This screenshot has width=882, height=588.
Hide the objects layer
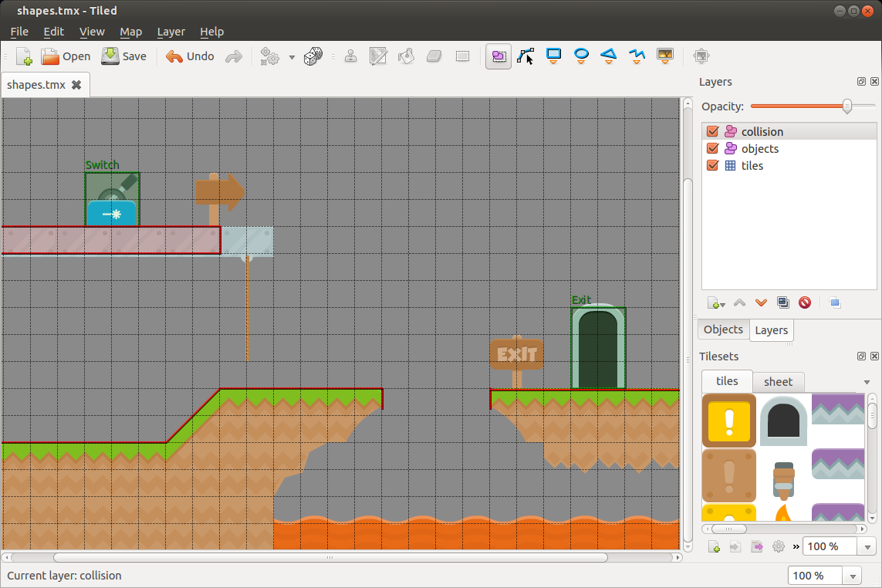click(x=711, y=148)
